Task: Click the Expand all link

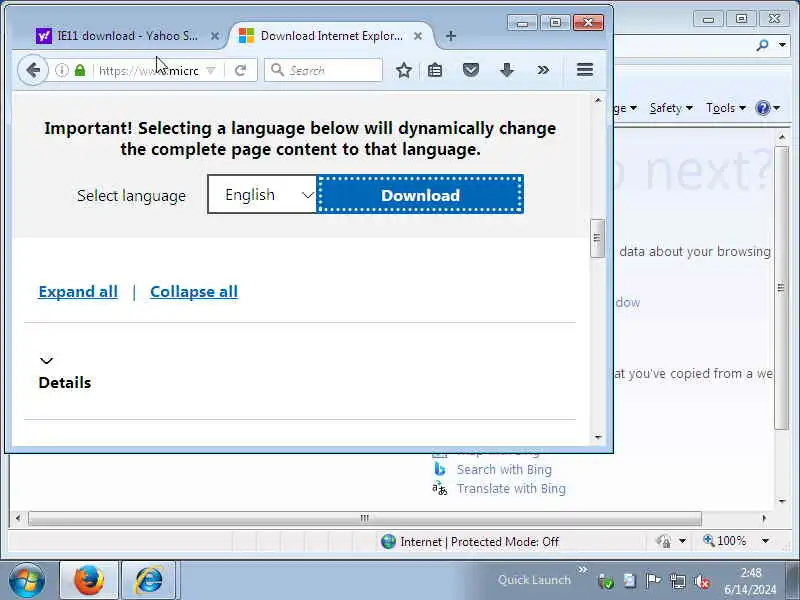Action: pos(78,292)
